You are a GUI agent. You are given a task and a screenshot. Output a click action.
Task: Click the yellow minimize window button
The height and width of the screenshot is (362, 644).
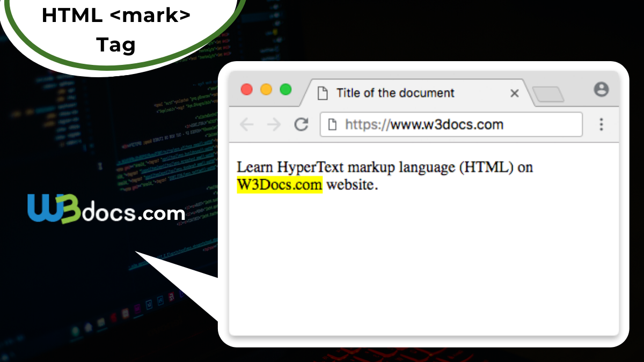point(266,90)
